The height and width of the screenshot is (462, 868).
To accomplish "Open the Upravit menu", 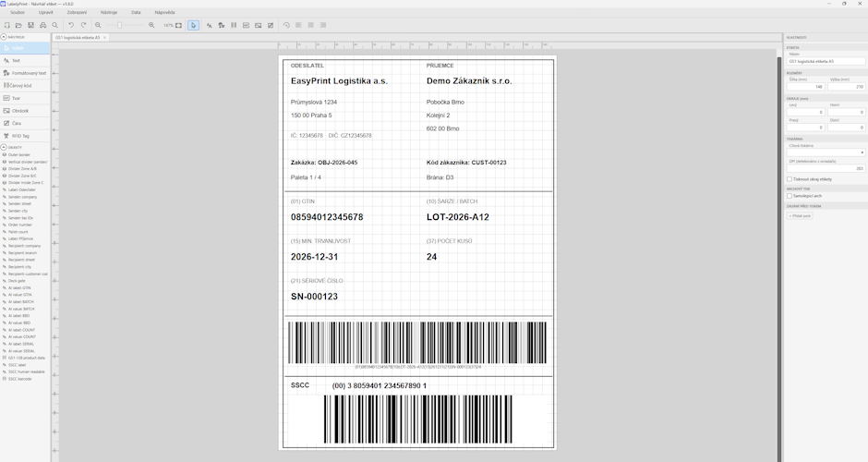I will click(x=46, y=12).
